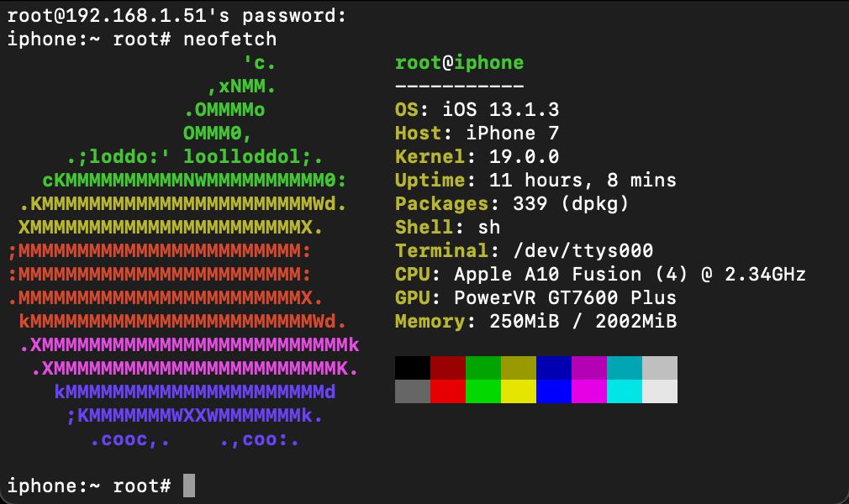849x504 pixels.
Task: Click the ',xNMM.' line of ASCII logo
Action: 242,86
